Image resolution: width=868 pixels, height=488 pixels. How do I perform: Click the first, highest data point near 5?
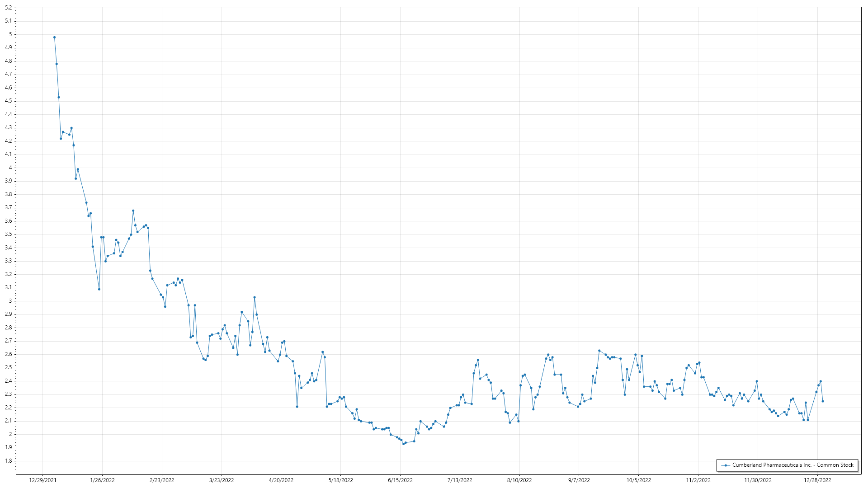[x=54, y=38]
